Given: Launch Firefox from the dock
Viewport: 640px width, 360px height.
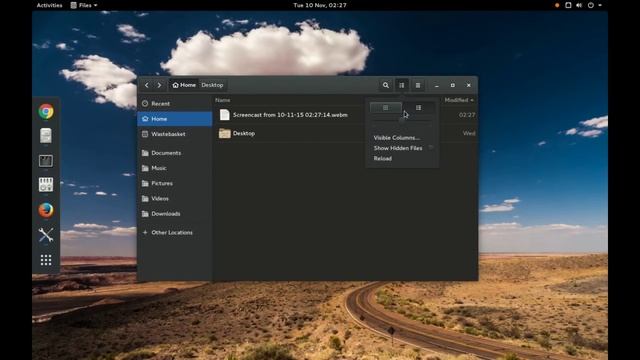Looking at the screenshot, I should [46, 210].
